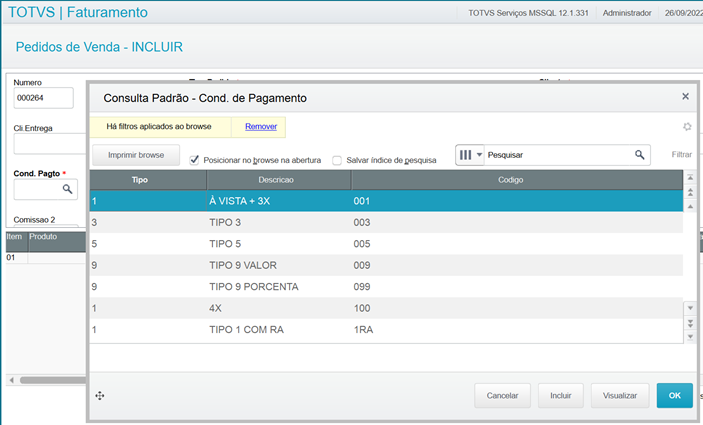Click the code 099 cell
Image resolution: width=703 pixels, height=425 pixels.
[x=362, y=287]
